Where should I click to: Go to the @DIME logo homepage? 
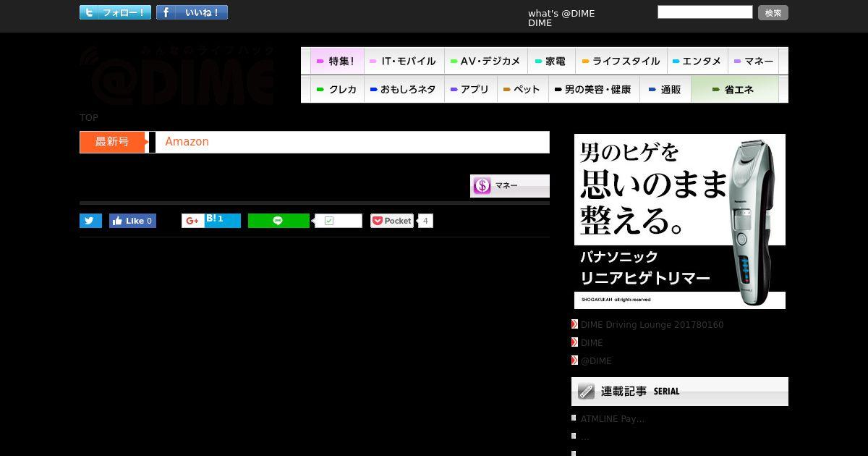click(x=177, y=76)
